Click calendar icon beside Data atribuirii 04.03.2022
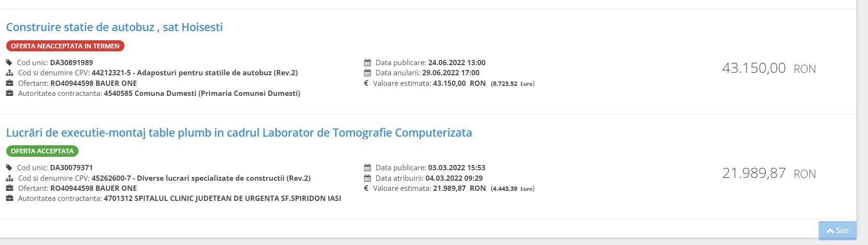Screen dimensions: 868x245 tap(367, 178)
